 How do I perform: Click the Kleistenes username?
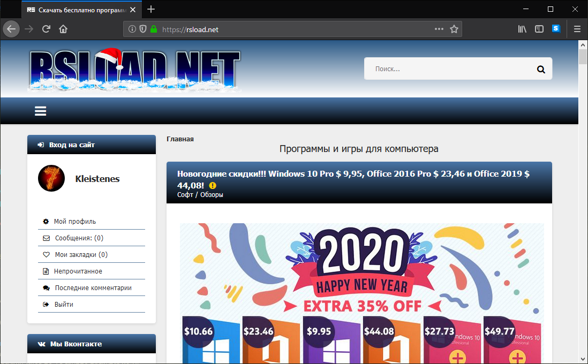coord(97,179)
